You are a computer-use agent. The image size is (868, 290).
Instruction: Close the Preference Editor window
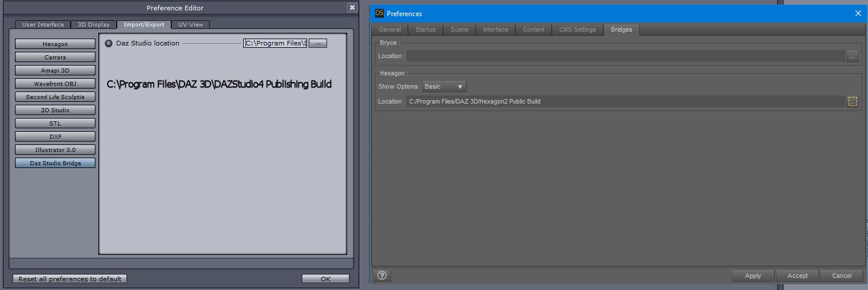(352, 7)
